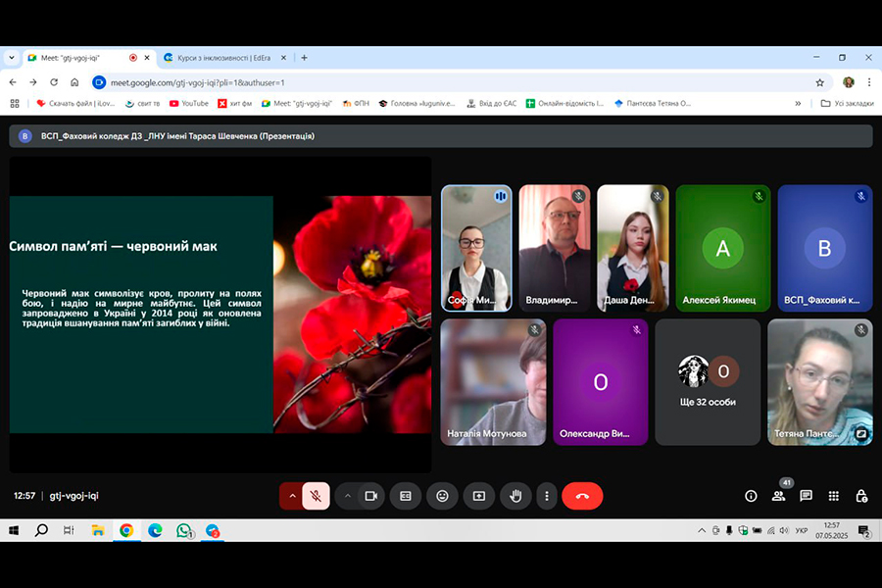The height and width of the screenshot is (588, 882).
Task: Open 'Онлайн-відомість' bookmark
Action: [x=564, y=104]
